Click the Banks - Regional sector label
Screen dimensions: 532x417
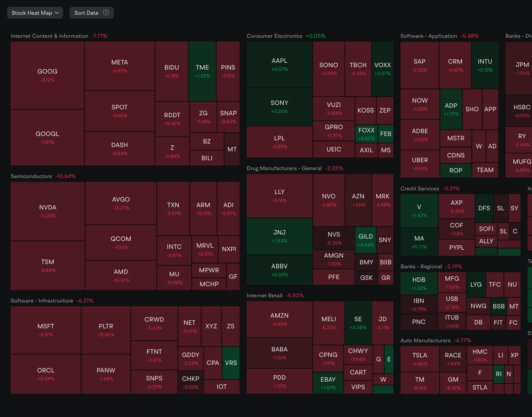pyautogui.click(x=421, y=266)
